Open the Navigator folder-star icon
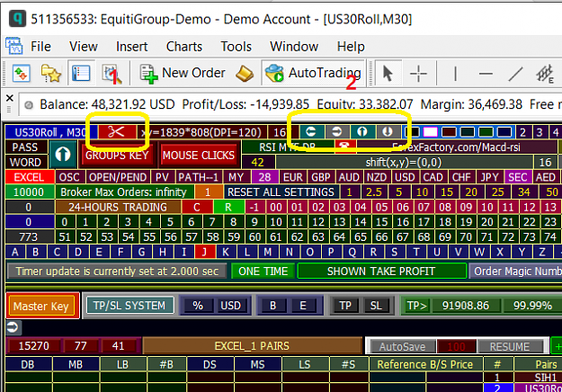The height and width of the screenshot is (392, 562). point(51,74)
